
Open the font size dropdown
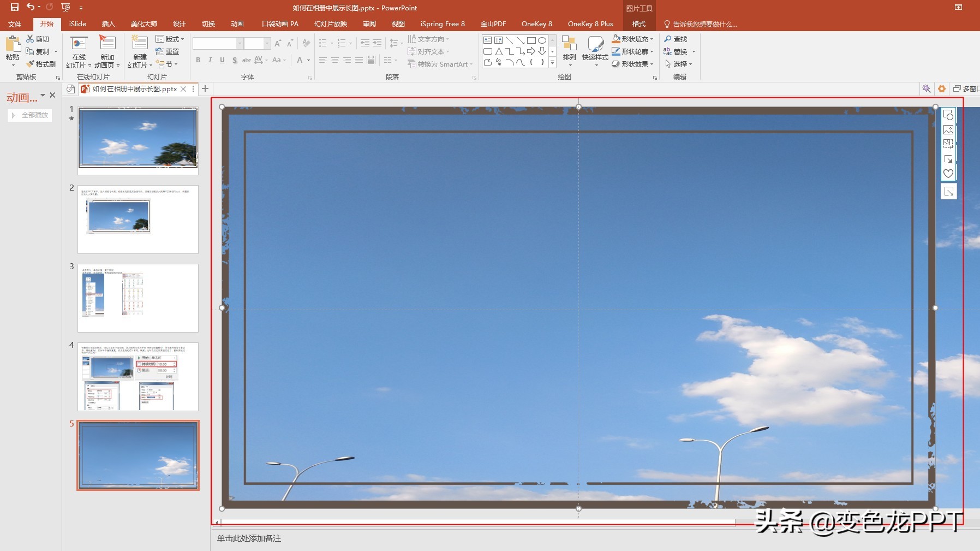coord(267,43)
